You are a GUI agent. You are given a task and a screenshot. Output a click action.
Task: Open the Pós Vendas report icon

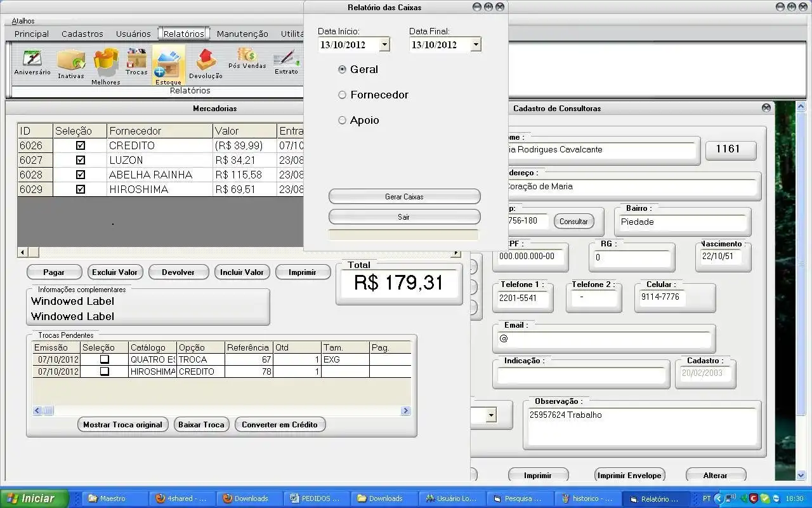pos(247,58)
